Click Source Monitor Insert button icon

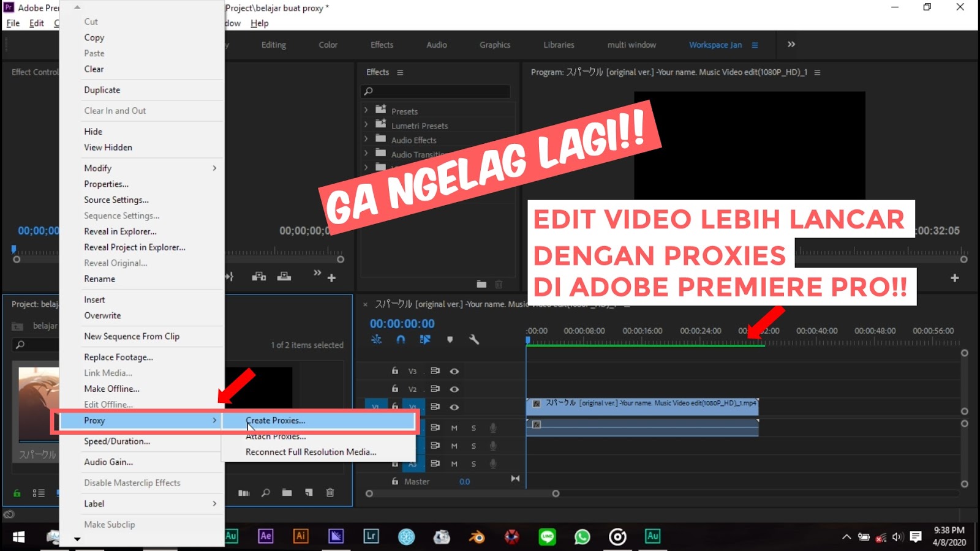click(x=259, y=277)
